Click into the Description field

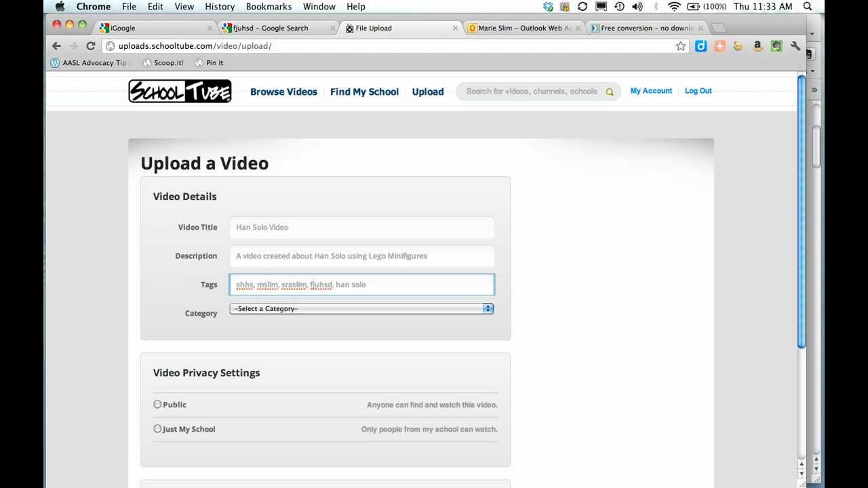pyautogui.click(x=361, y=256)
